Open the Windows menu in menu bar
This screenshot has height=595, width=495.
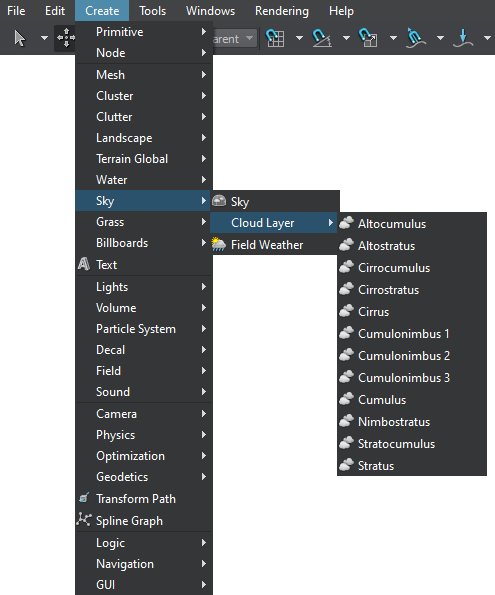coord(210,11)
